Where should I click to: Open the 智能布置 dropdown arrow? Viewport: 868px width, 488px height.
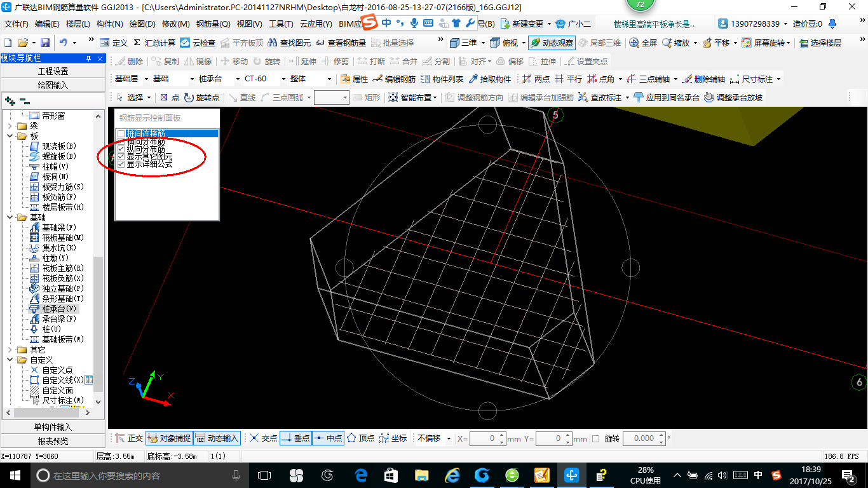[435, 97]
